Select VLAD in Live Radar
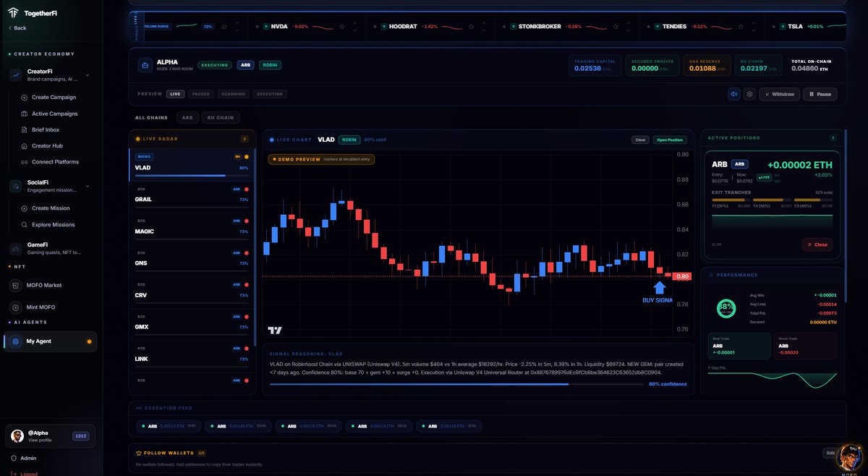The width and height of the screenshot is (868, 476). (192, 165)
